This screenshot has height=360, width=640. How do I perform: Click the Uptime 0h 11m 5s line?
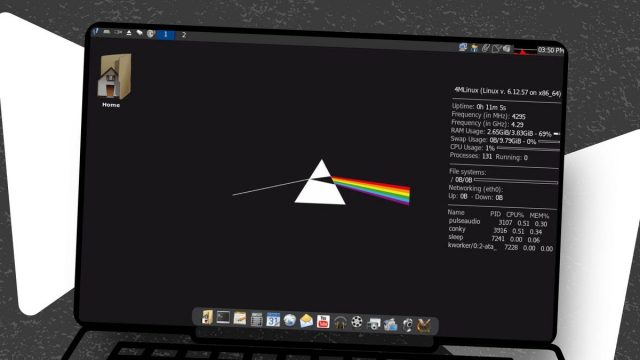[x=478, y=107]
